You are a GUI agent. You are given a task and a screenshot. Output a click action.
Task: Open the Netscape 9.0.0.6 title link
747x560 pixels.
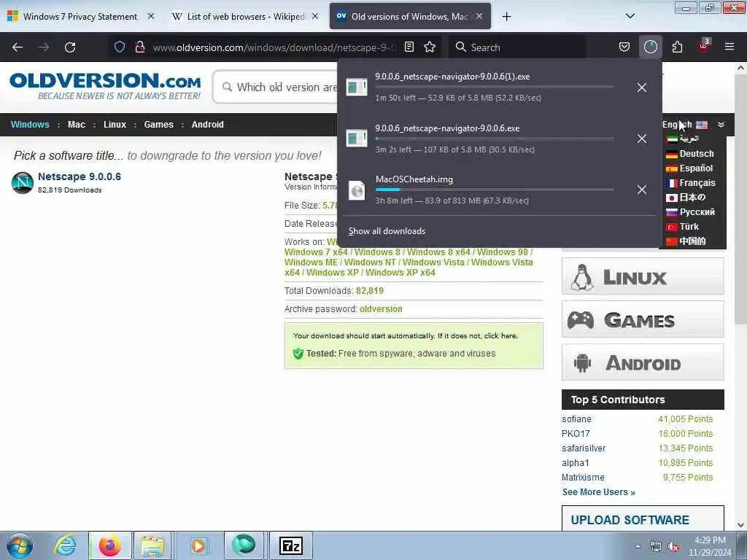[80, 176]
